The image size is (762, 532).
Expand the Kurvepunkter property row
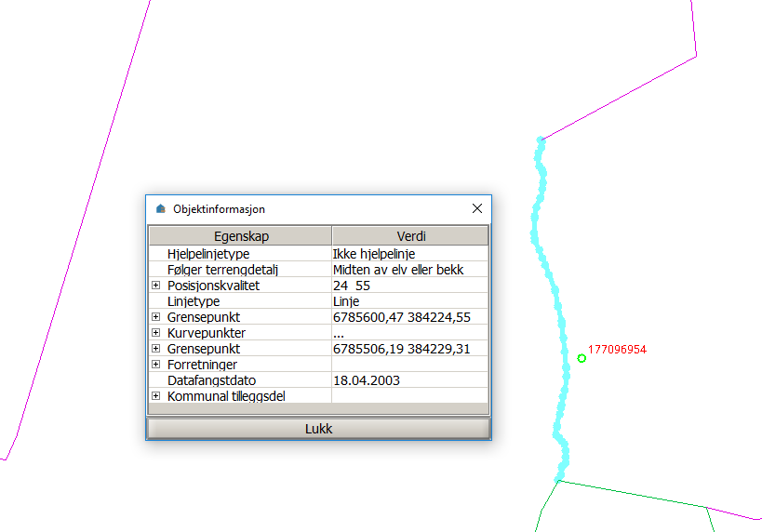tap(156, 333)
